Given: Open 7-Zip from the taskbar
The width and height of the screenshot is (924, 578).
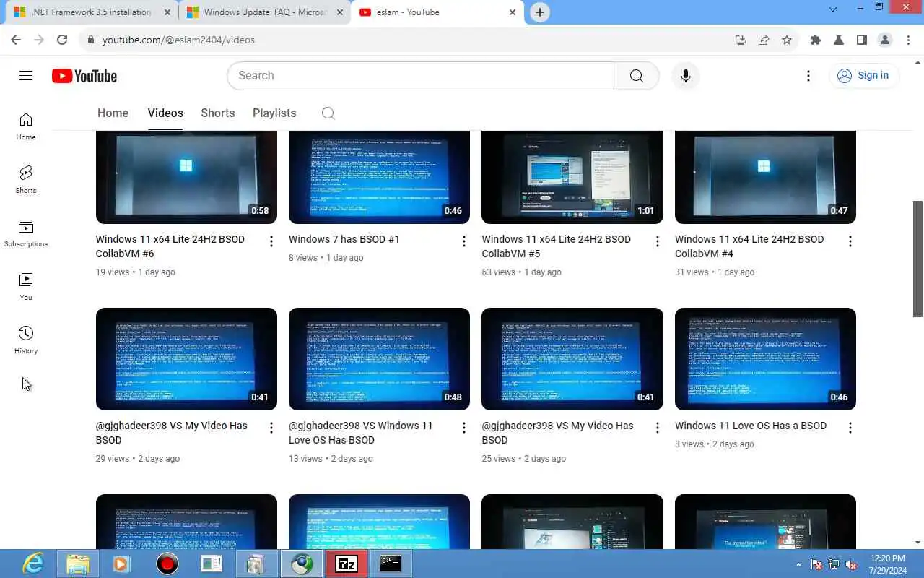Looking at the screenshot, I should (346, 564).
